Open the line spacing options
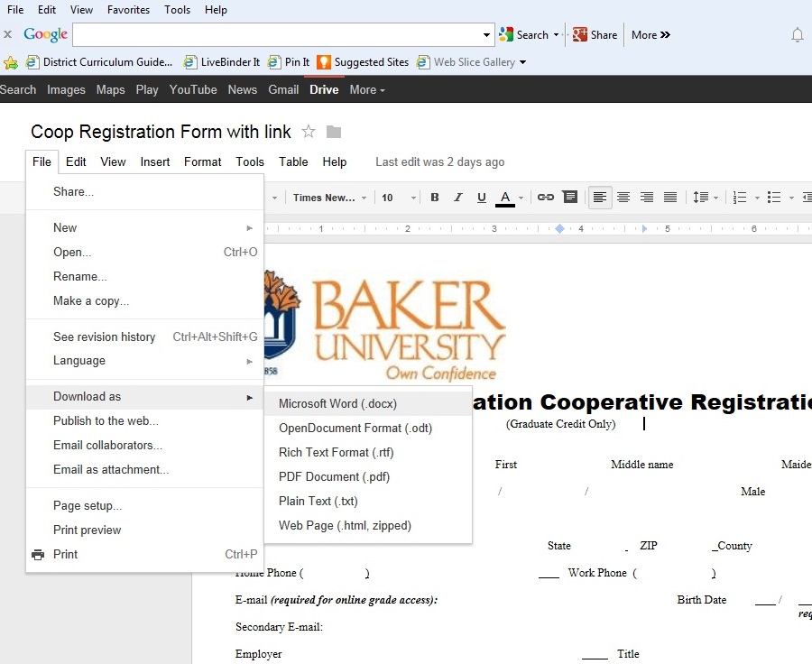The height and width of the screenshot is (664, 812). tap(701, 198)
